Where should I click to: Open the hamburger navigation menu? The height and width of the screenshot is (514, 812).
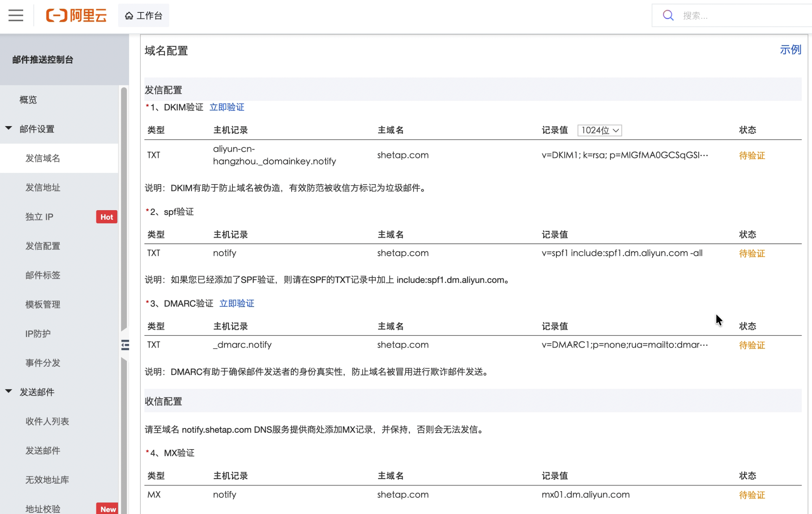coord(16,16)
